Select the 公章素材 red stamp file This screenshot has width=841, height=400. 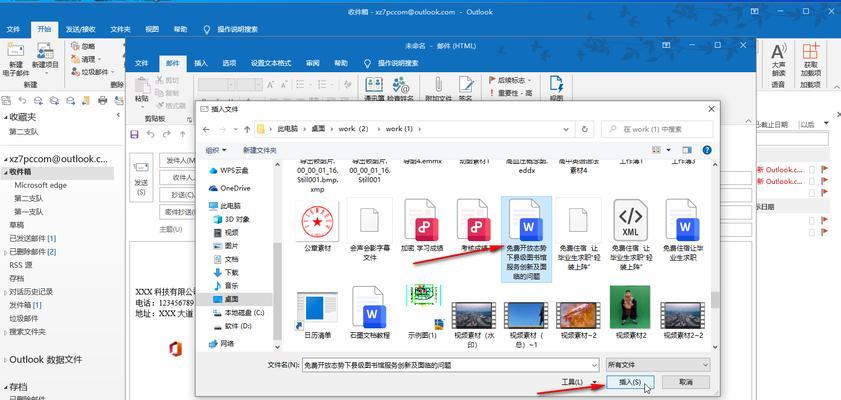pyautogui.click(x=318, y=225)
